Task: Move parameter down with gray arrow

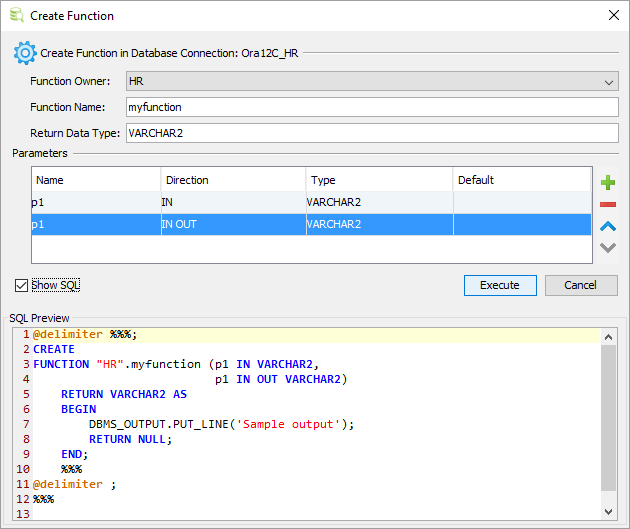Action: (608, 248)
